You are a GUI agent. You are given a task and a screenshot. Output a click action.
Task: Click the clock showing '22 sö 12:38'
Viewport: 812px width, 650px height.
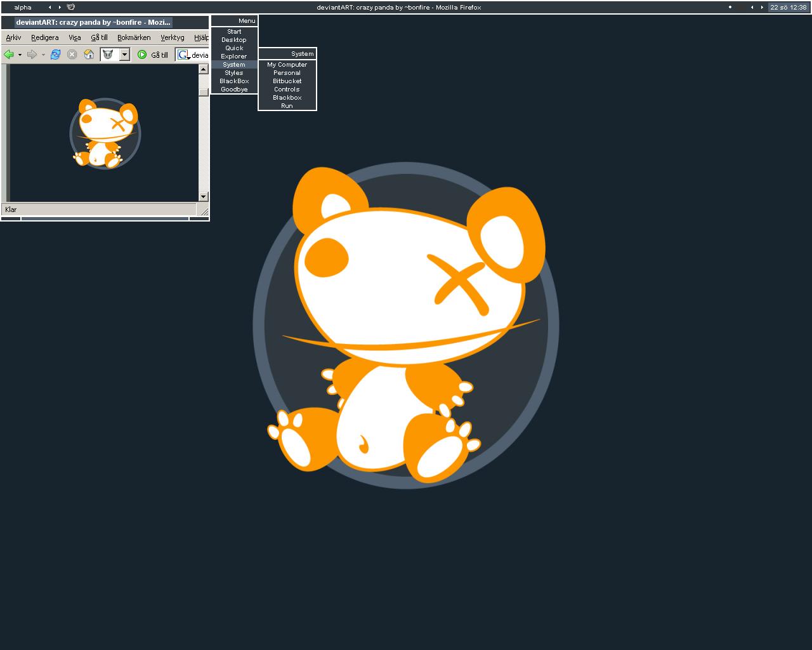tap(789, 8)
